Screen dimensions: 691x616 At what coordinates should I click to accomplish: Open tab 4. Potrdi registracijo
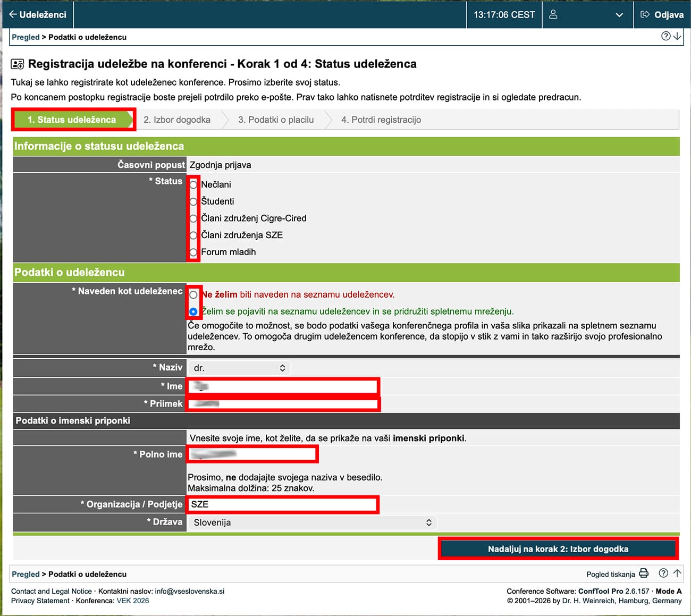(x=382, y=120)
